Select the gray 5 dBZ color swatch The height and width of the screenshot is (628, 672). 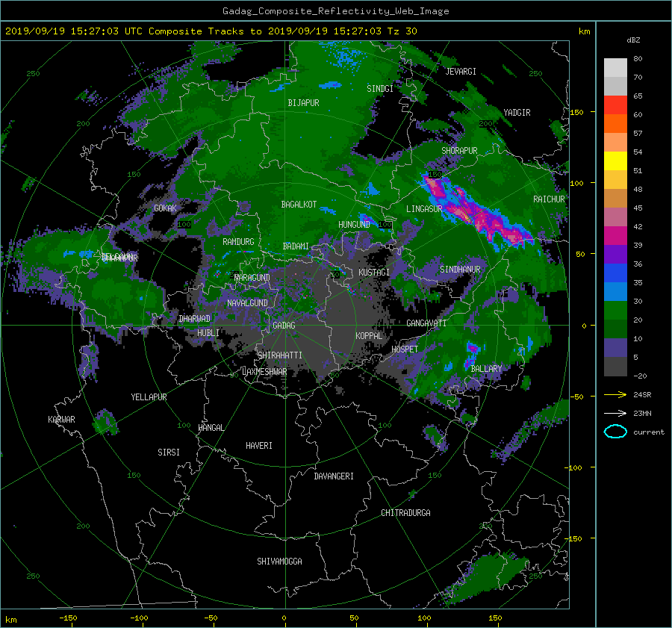[615, 366]
